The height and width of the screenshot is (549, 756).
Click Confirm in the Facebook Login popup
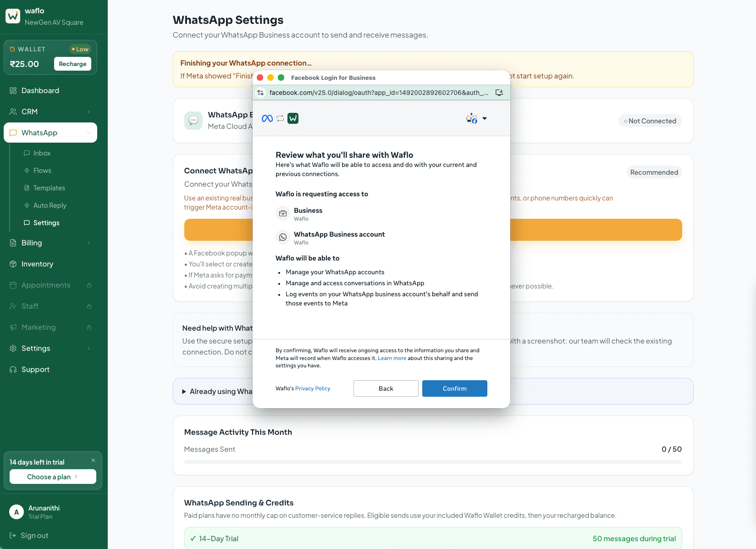click(455, 388)
